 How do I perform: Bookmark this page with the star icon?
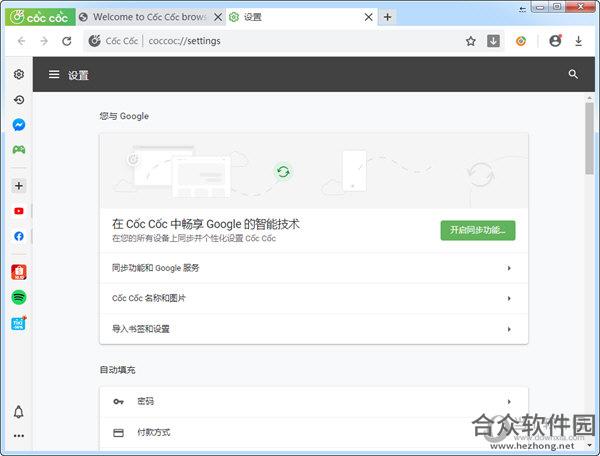(471, 41)
